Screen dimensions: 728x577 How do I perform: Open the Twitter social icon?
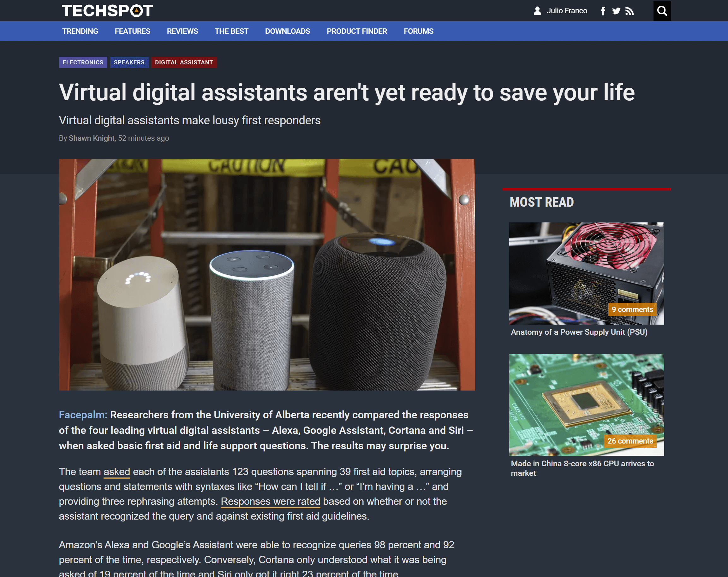tap(616, 11)
